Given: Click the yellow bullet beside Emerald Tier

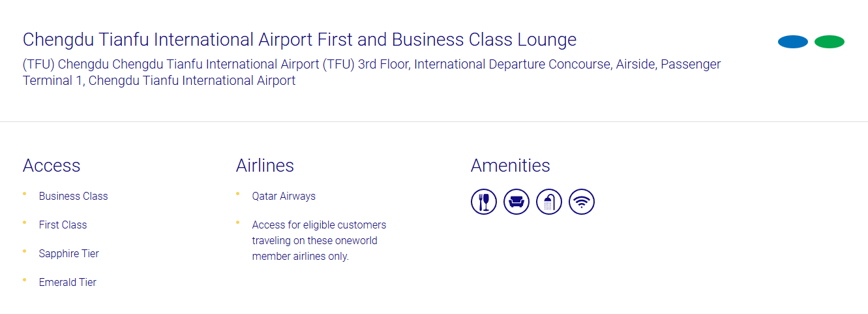Looking at the screenshot, I should pyautogui.click(x=25, y=280).
